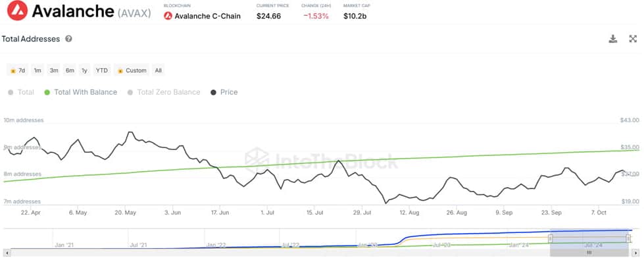Click the 24h change −1.53%
Viewport: 644px width, 264px height.
(x=316, y=16)
